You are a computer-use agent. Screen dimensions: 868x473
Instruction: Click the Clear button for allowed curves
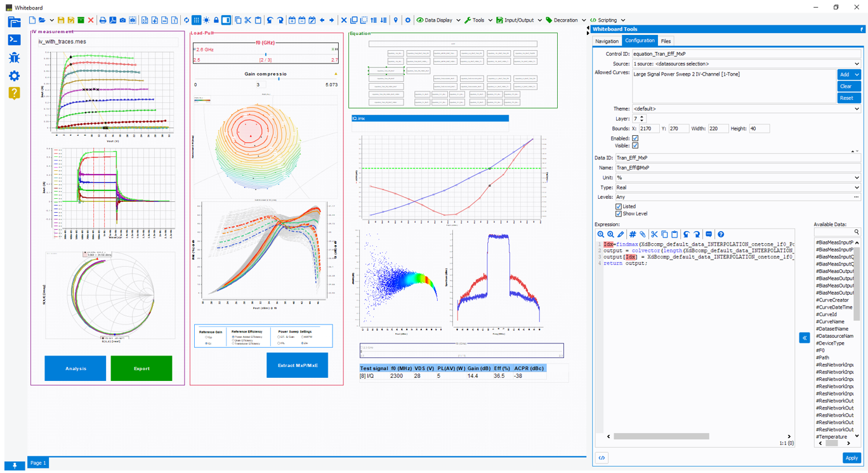pos(849,86)
